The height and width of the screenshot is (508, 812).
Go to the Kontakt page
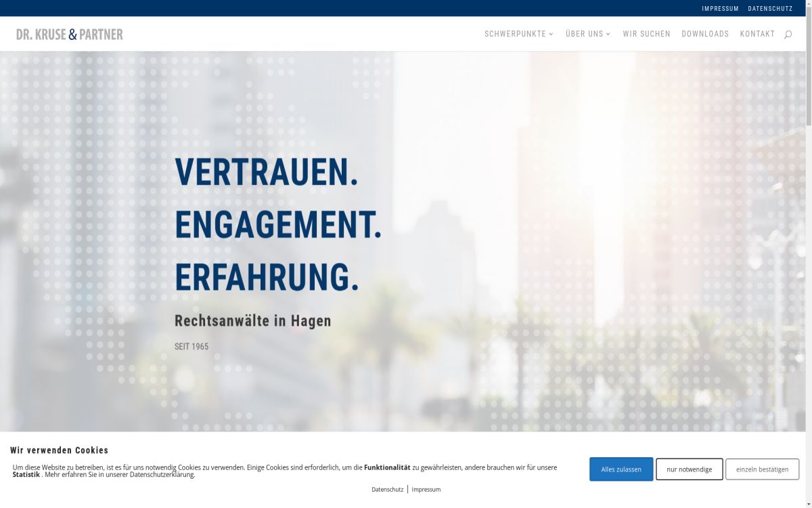pos(757,34)
